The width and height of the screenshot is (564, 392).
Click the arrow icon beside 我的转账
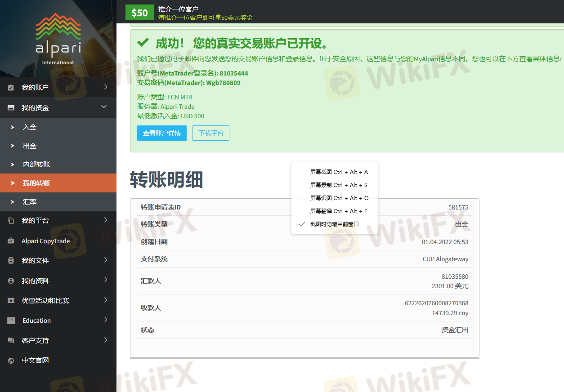pyautogui.click(x=13, y=183)
